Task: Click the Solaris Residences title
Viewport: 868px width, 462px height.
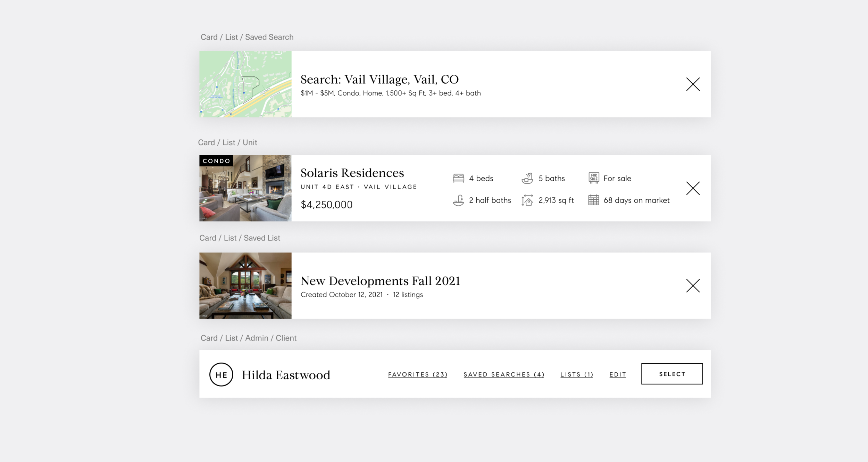Action: click(352, 173)
